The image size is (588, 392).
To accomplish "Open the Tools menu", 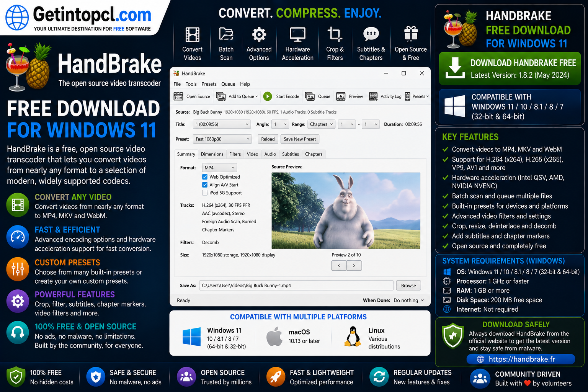I will click(x=191, y=84).
